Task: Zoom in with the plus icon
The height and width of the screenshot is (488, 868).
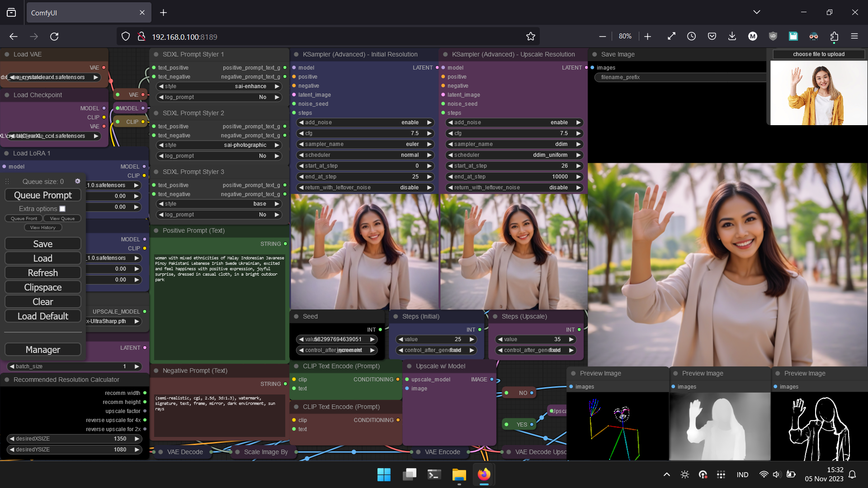Action: (x=647, y=37)
